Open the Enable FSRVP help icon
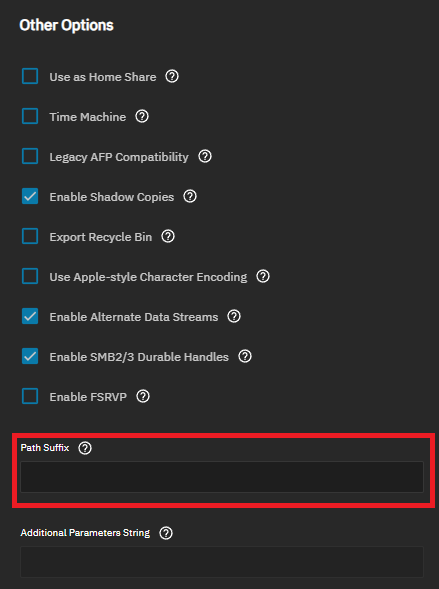This screenshot has height=589, width=439. [x=143, y=396]
